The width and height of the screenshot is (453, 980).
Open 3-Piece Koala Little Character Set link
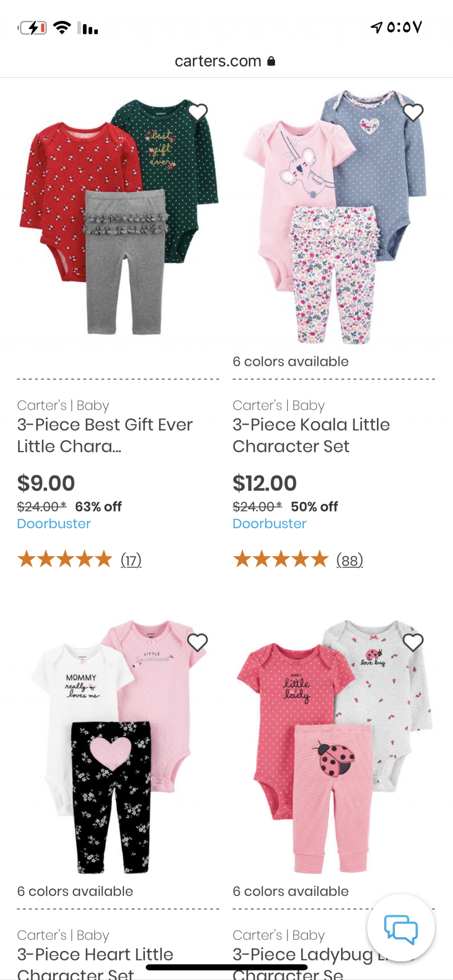pyautogui.click(x=311, y=435)
